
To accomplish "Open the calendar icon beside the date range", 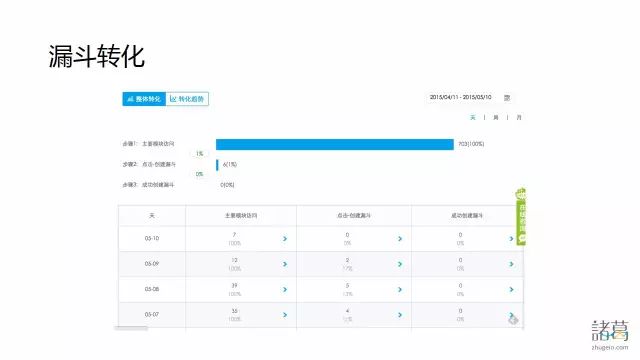I will coord(507,98).
